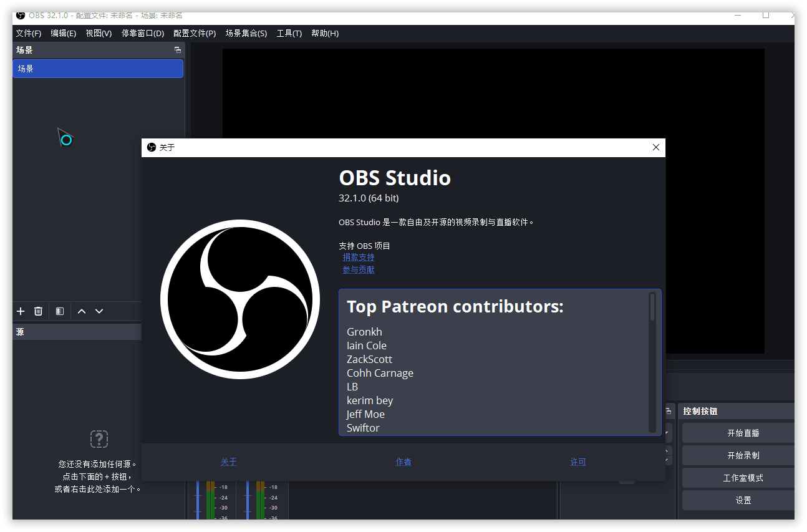Move scene up with up arrow

point(82,311)
